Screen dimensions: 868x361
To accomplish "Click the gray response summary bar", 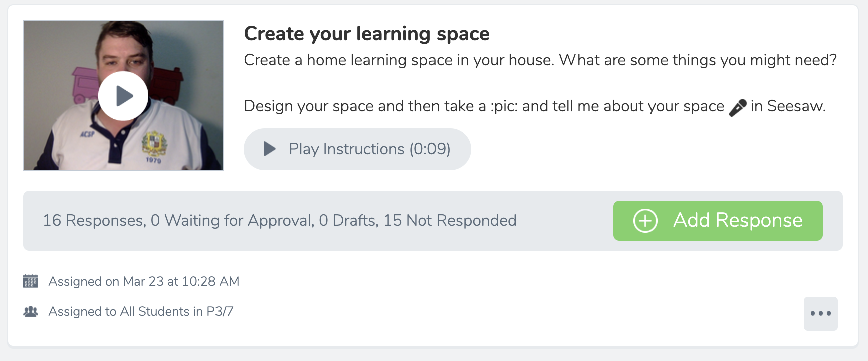I will coord(433,221).
